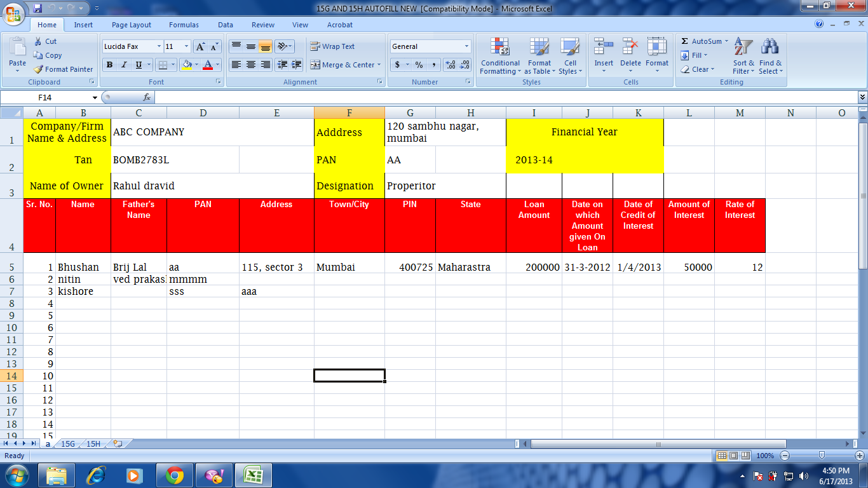Click the formula bar input field

(x=506, y=97)
